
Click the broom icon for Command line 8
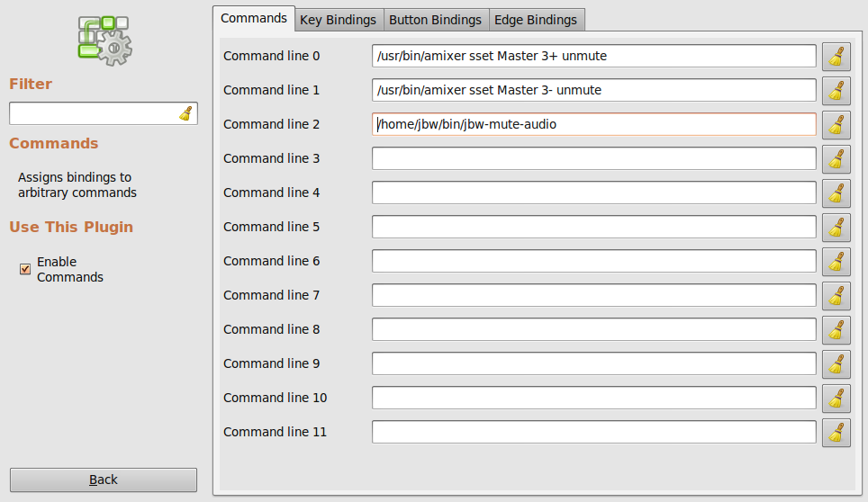click(836, 329)
